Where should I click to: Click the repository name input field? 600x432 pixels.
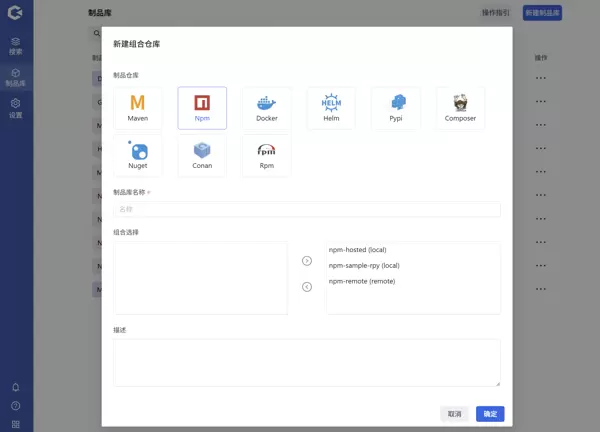click(x=306, y=209)
